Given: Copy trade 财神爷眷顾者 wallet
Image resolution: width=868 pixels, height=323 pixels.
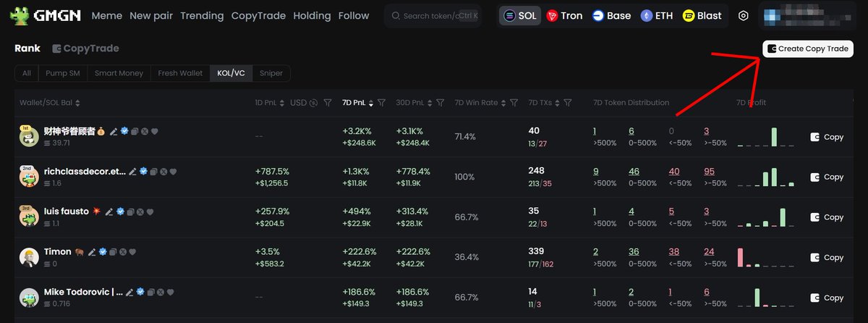Looking at the screenshot, I should (x=827, y=137).
